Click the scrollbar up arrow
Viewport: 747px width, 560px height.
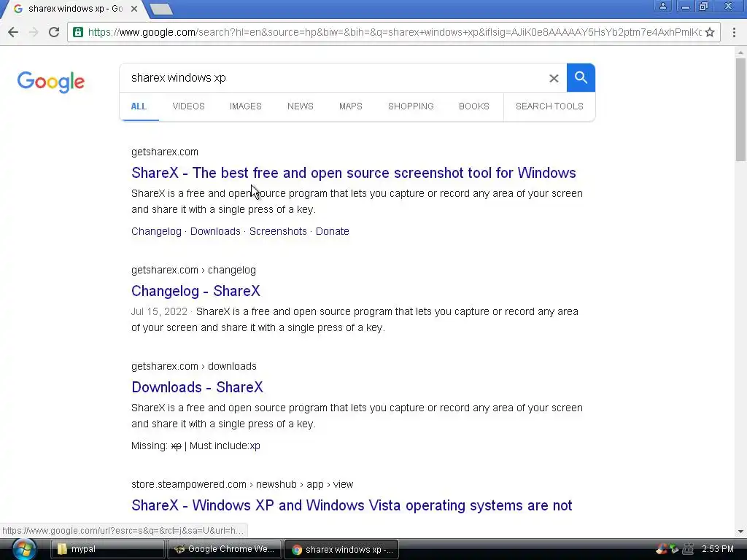click(x=740, y=52)
